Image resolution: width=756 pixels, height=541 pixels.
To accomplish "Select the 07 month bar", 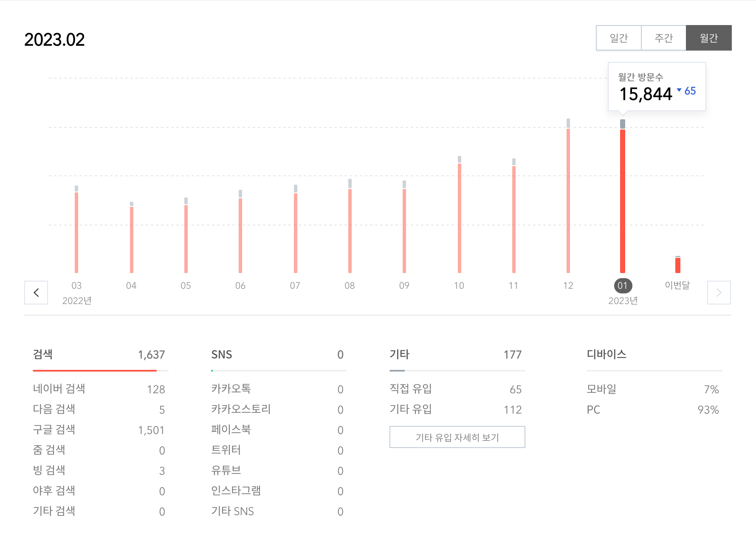I will pos(296,229).
